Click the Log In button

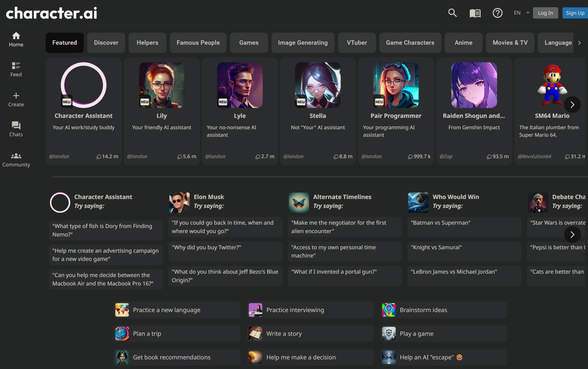point(545,13)
